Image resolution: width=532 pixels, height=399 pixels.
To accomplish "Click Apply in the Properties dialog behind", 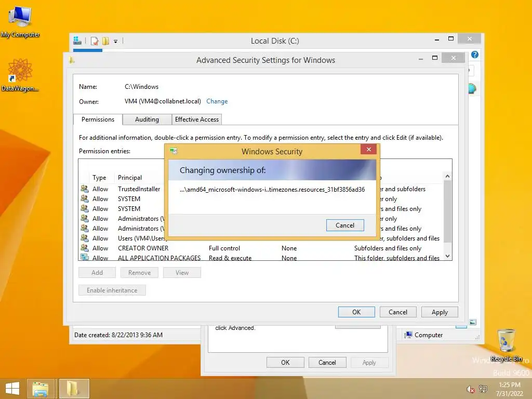I will point(369,362).
